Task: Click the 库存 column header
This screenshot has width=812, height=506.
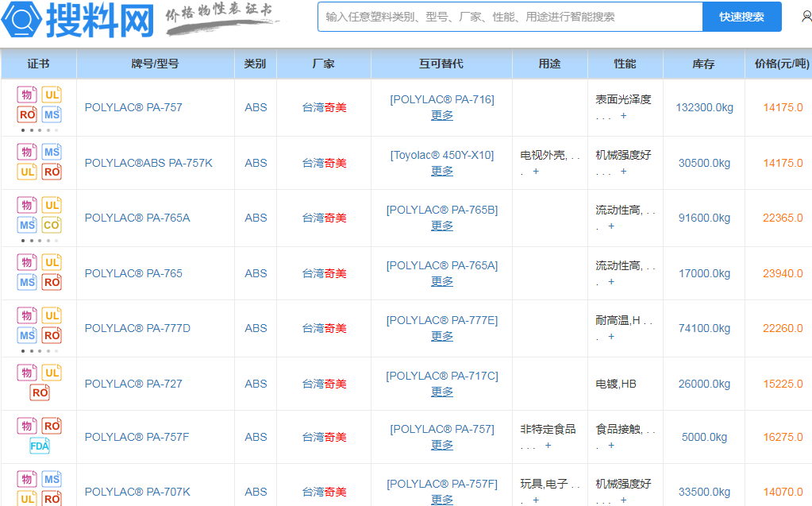Action: point(703,64)
